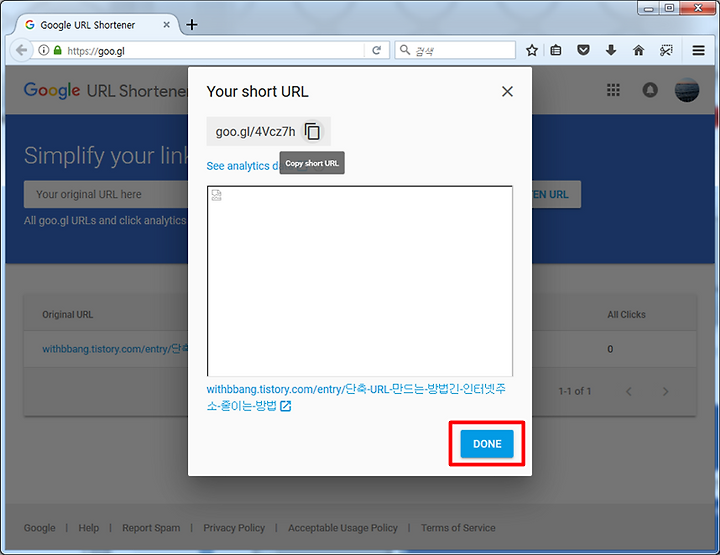The image size is (720, 555).
Task: Open the Privacy Policy footer link
Action: 234,528
